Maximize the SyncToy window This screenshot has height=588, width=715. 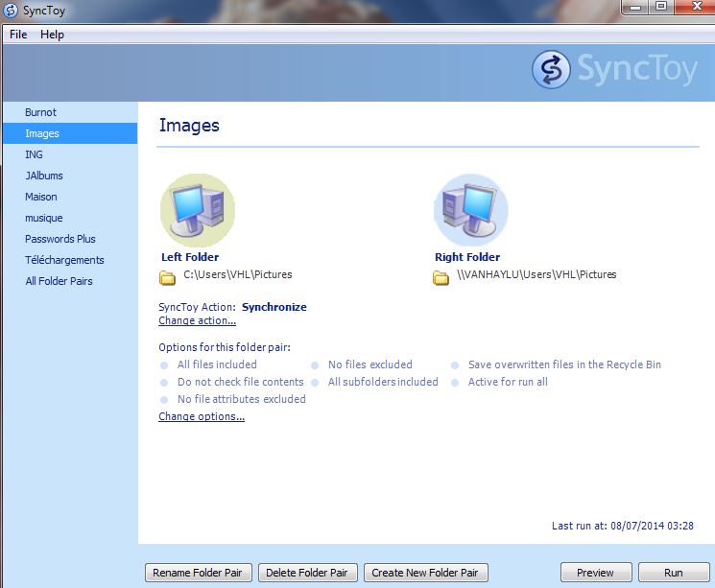661,7
